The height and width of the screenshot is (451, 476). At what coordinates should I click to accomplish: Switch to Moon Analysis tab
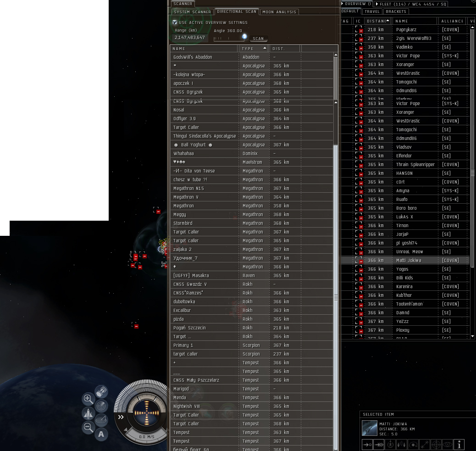(x=279, y=12)
